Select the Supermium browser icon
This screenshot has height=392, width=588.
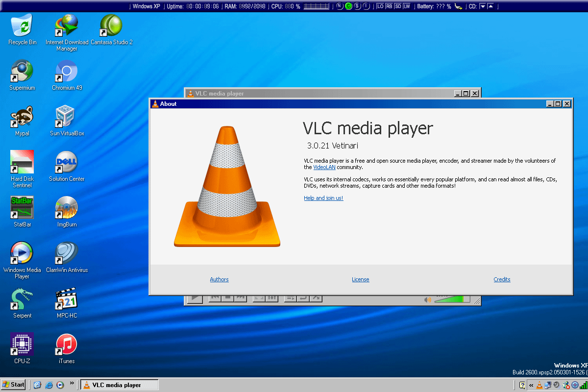22,75
